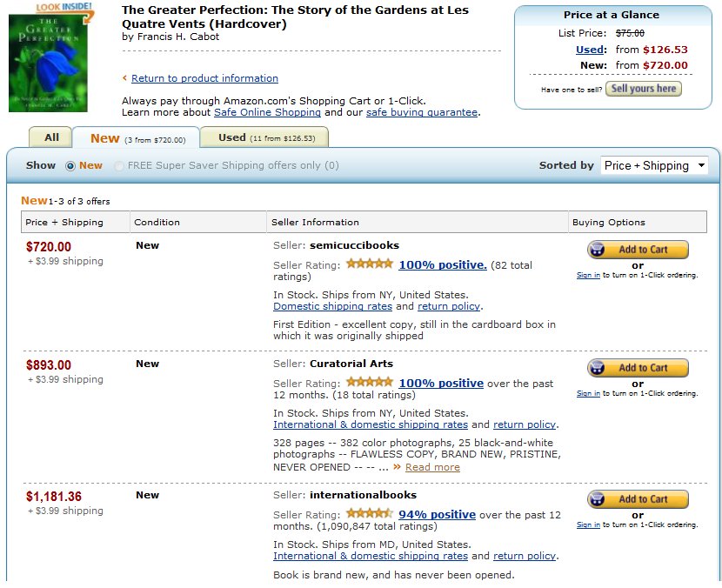Screen dimensions: 722x588
Task: Select the New radio button in Show
Action: (70, 165)
